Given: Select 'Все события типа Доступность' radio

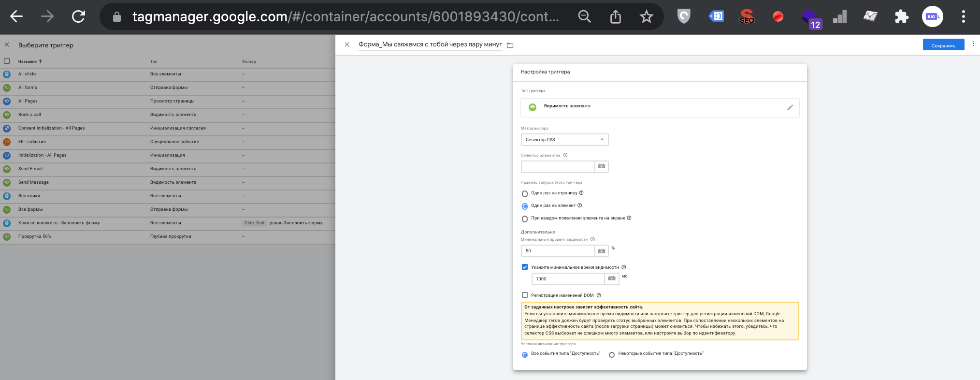Looking at the screenshot, I should coord(525,354).
